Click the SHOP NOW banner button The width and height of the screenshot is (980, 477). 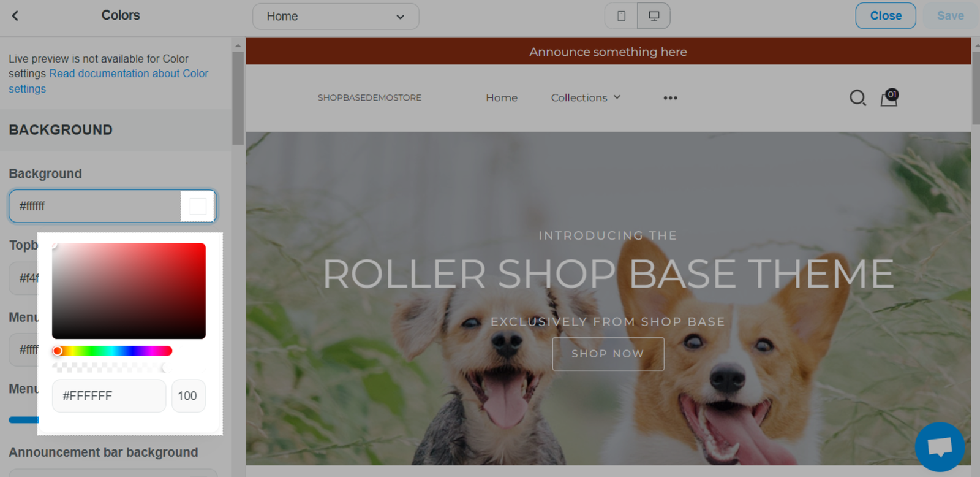pyautogui.click(x=608, y=354)
